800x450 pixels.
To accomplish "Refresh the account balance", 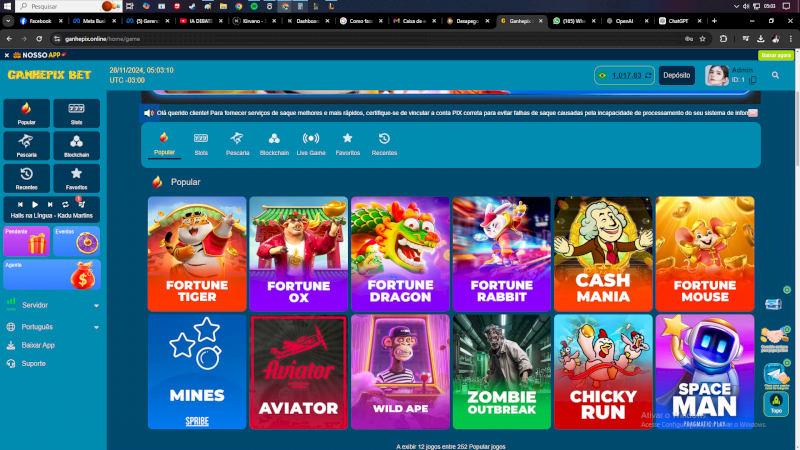I will [648, 76].
